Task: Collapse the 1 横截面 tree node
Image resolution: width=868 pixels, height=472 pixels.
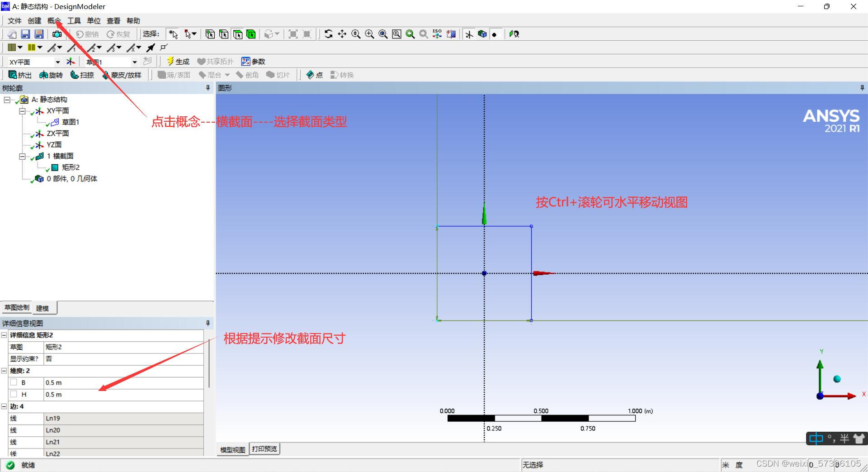Action: pos(22,156)
